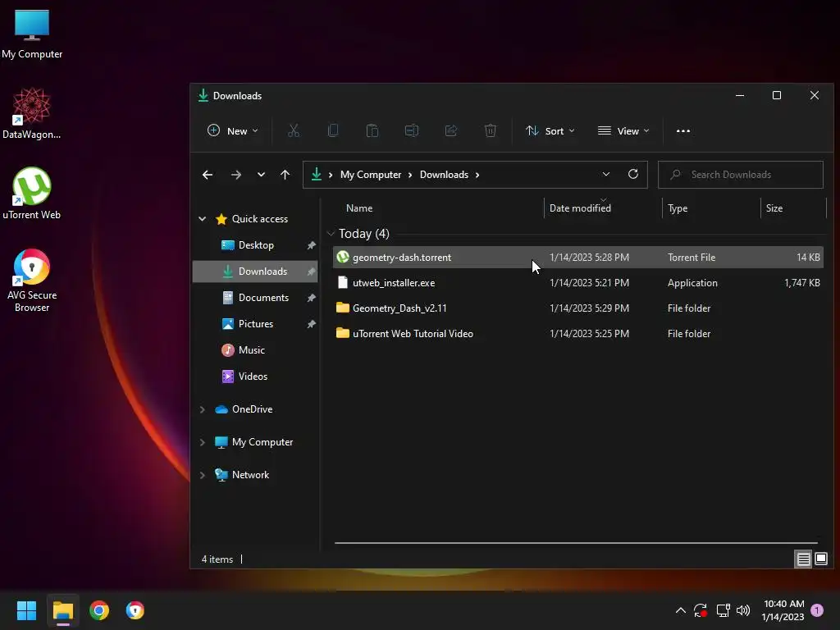Click the Search Downloads field

point(741,175)
